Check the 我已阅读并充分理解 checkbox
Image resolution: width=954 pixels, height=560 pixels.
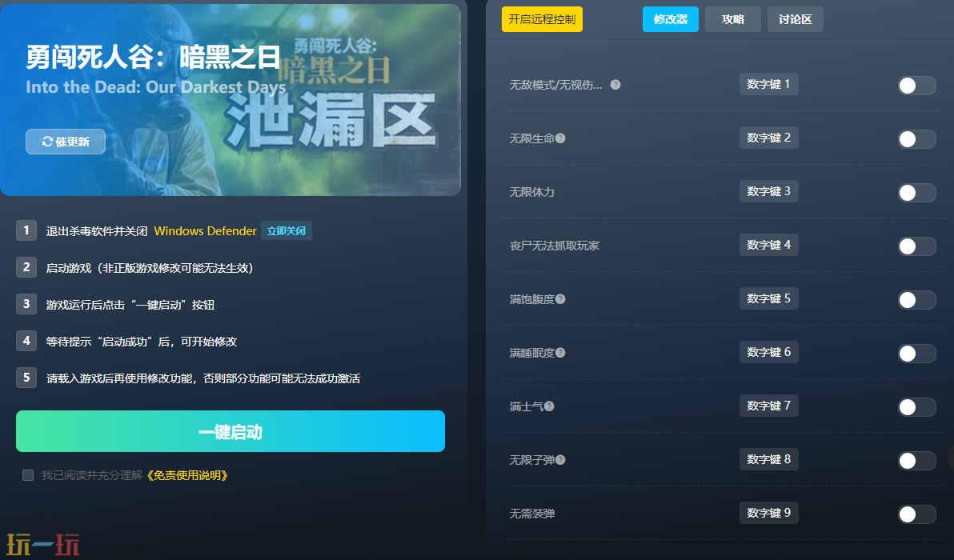click(x=28, y=475)
